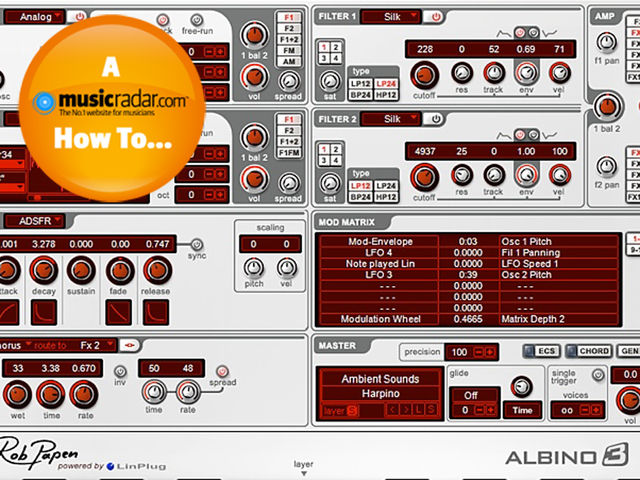Click Modulation Wheel row amount 0.4665

(x=468, y=319)
